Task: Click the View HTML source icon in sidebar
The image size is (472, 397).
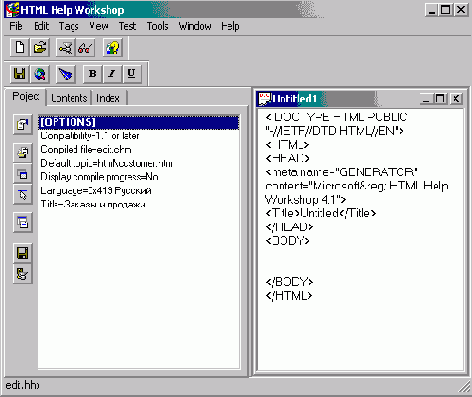Action: (x=23, y=222)
